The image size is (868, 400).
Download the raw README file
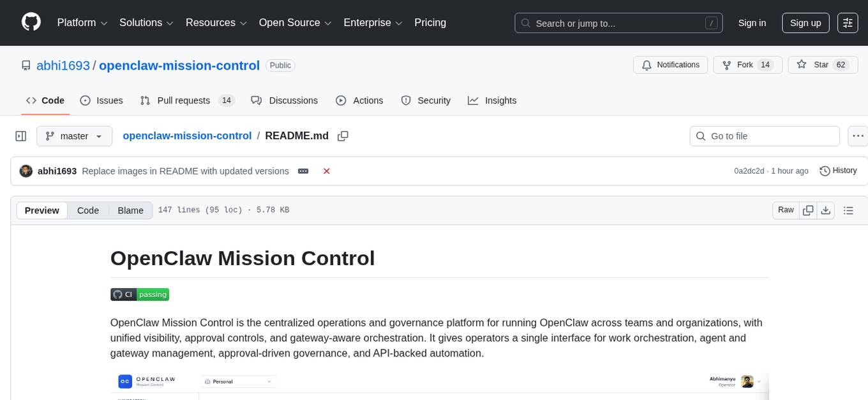[826, 210]
